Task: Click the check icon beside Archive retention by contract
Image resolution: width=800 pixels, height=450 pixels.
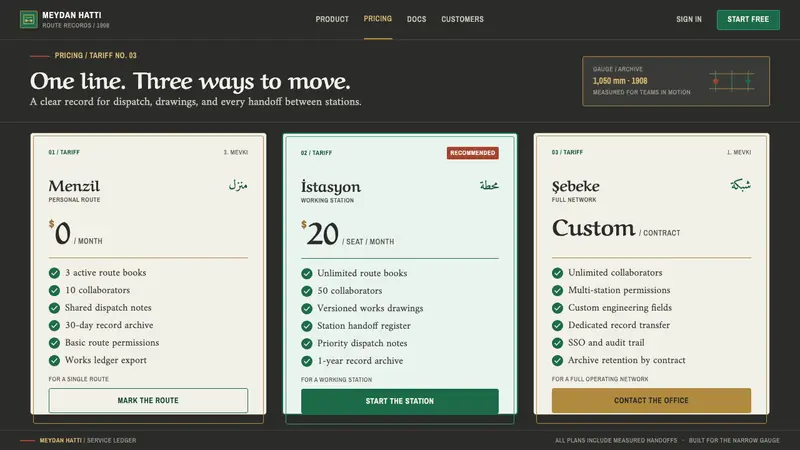Action: (558, 360)
